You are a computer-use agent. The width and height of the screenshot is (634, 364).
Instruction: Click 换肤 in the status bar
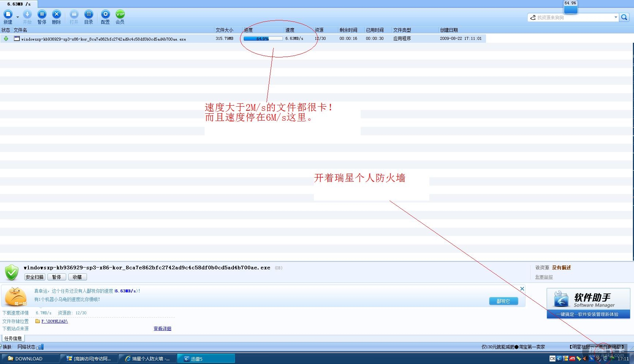coord(7,347)
